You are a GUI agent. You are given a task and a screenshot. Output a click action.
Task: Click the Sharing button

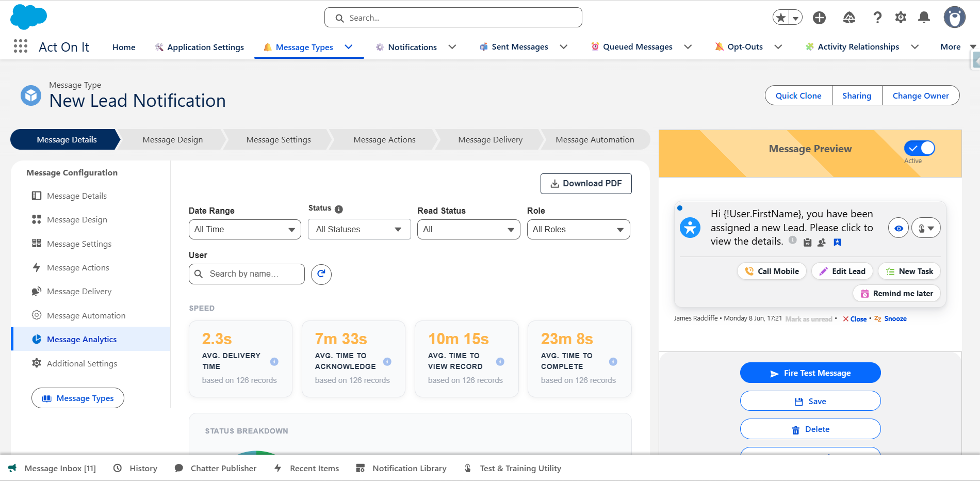click(x=857, y=95)
